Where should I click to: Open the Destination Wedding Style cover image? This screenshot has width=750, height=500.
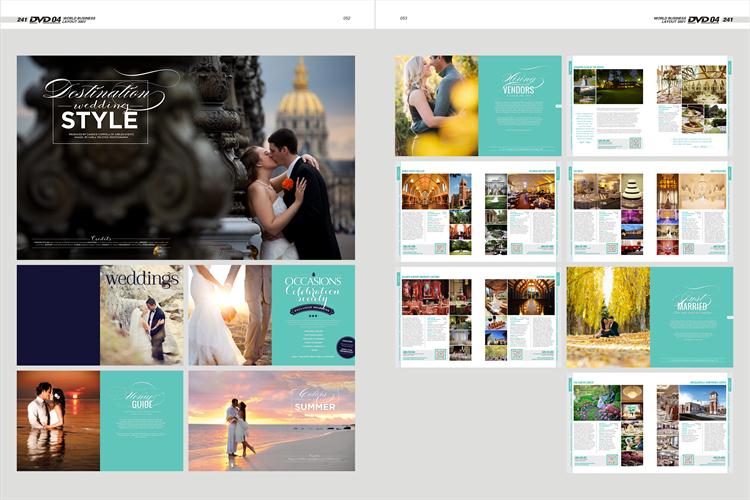click(186, 158)
